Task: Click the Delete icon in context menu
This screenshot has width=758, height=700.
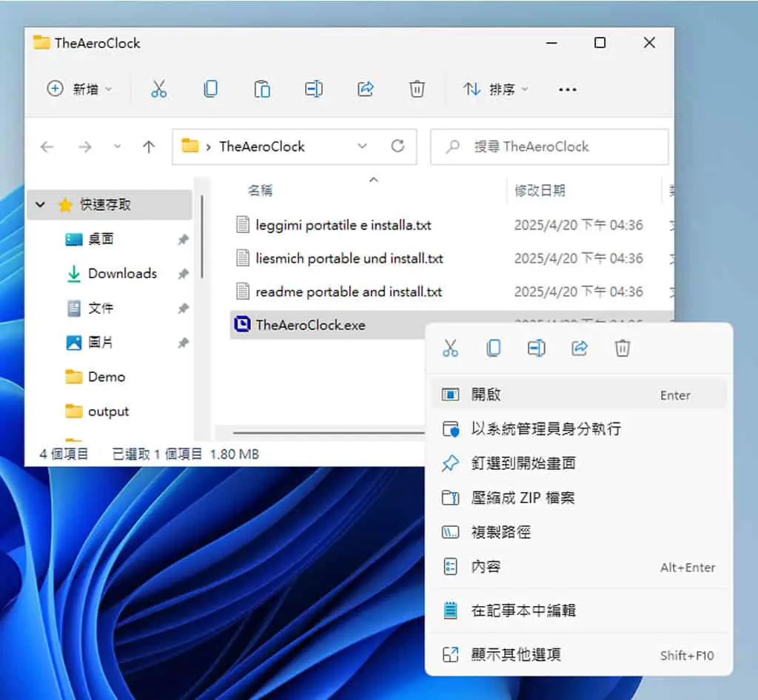Action: [622, 348]
